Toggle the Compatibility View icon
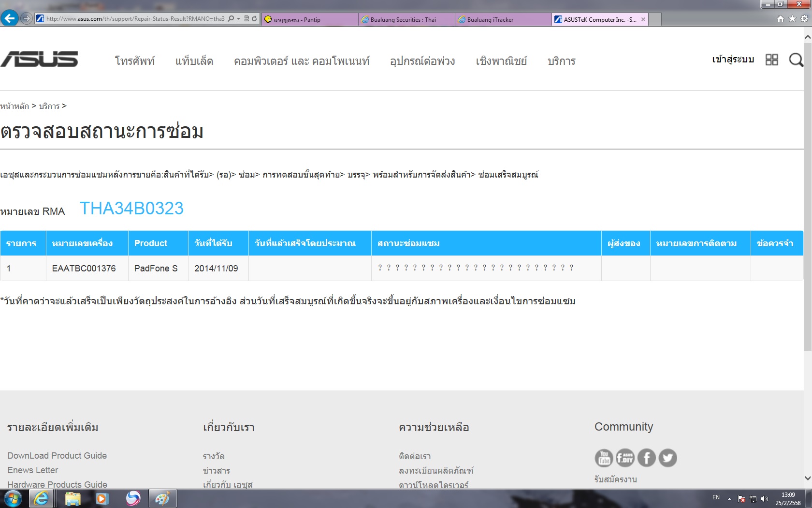The image size is (812, 508). 246,19
